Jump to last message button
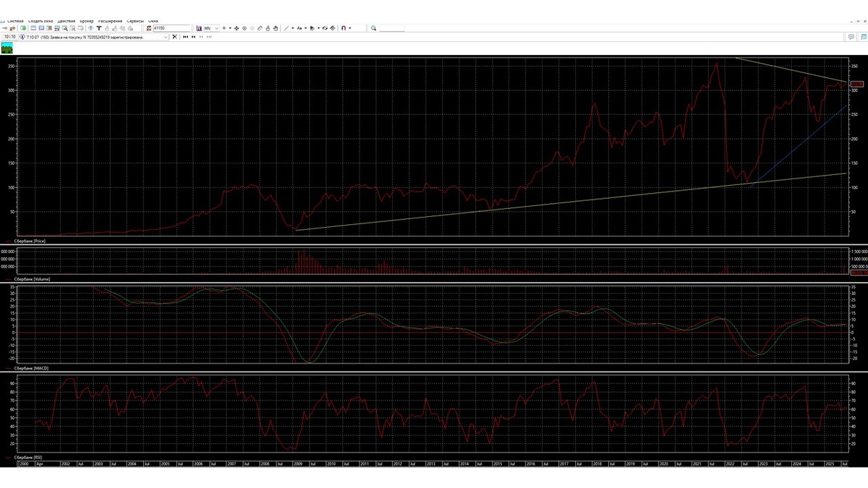 coord(209,37)
